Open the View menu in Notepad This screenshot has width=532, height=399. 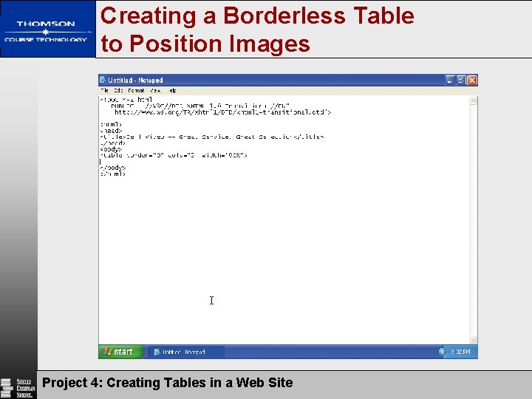(155, 91)
